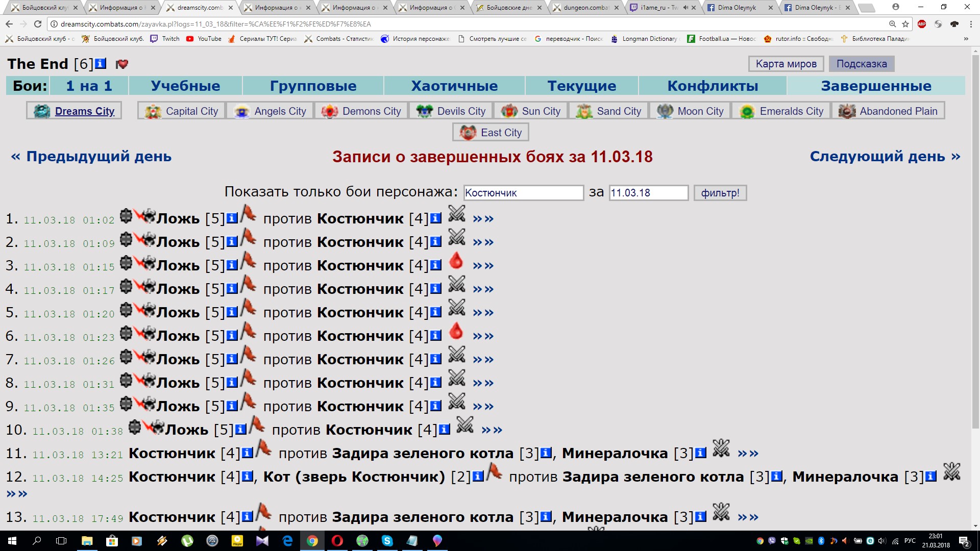The image size is (980, 551).
Task: Click the AdBlock extension icon
Action: tap(922, 24)
